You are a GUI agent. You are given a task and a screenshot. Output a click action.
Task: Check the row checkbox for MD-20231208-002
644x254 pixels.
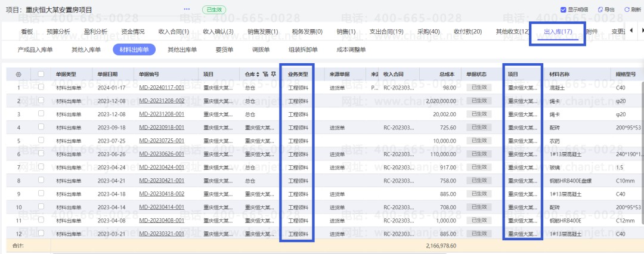click(41, 100)
